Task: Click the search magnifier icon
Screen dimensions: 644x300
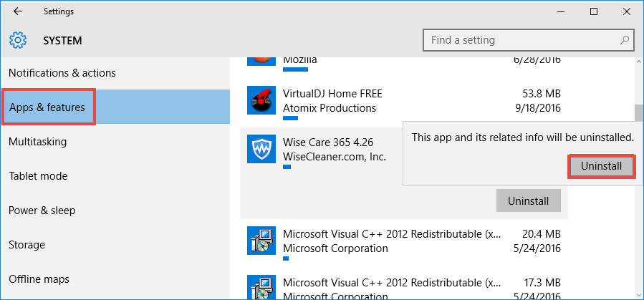Action: click(625, 40)
